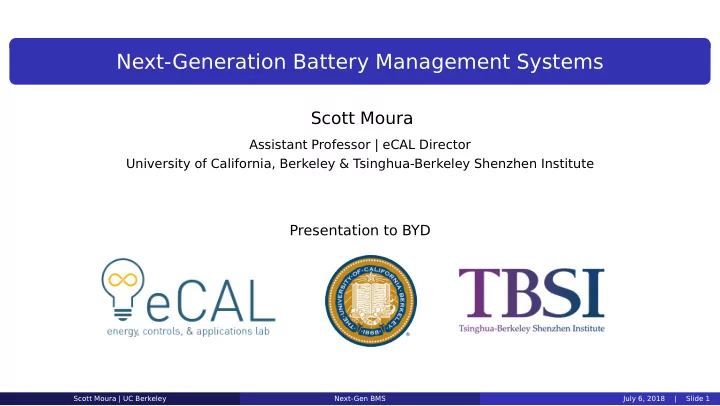Click footer 'Slide 1' indicator
This screenshot has height=406, width=720.
[x=698, y=399]
